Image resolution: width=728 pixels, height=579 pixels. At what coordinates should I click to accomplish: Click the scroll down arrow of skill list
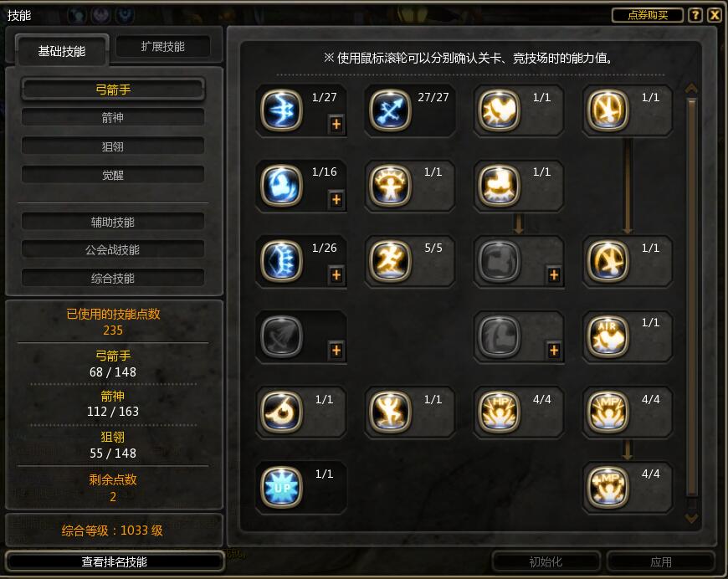click(x=692, y=518)
